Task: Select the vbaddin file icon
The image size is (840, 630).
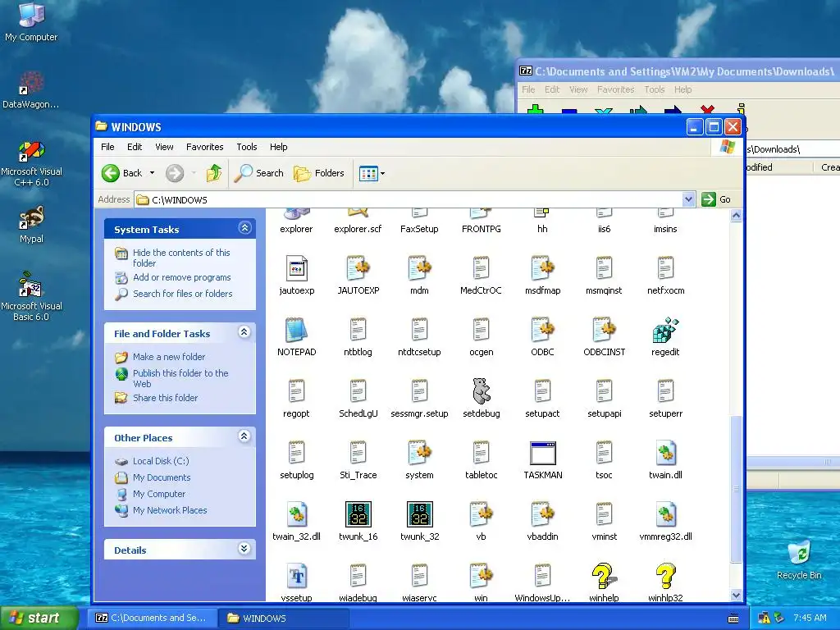Action: point(542,514)
